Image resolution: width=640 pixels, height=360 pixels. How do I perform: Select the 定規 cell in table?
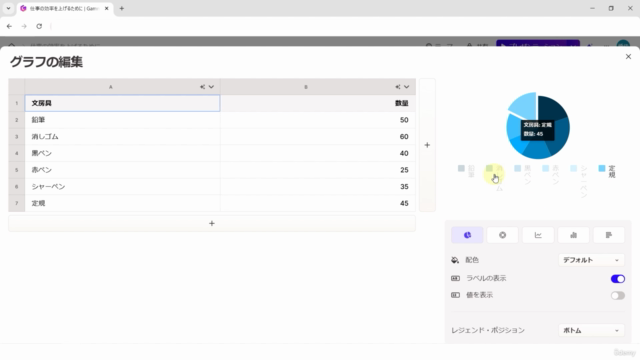tap(122, 203)
